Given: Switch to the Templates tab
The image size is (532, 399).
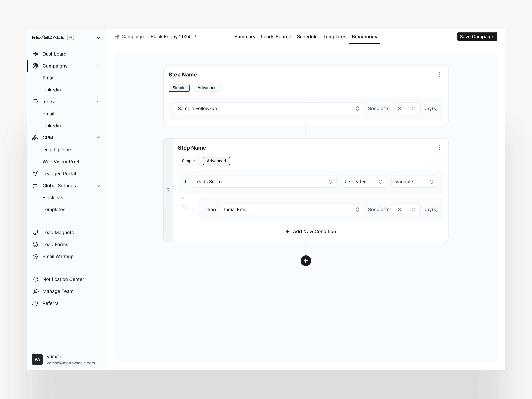Looking at the screenshot, I should click(335, 37).
